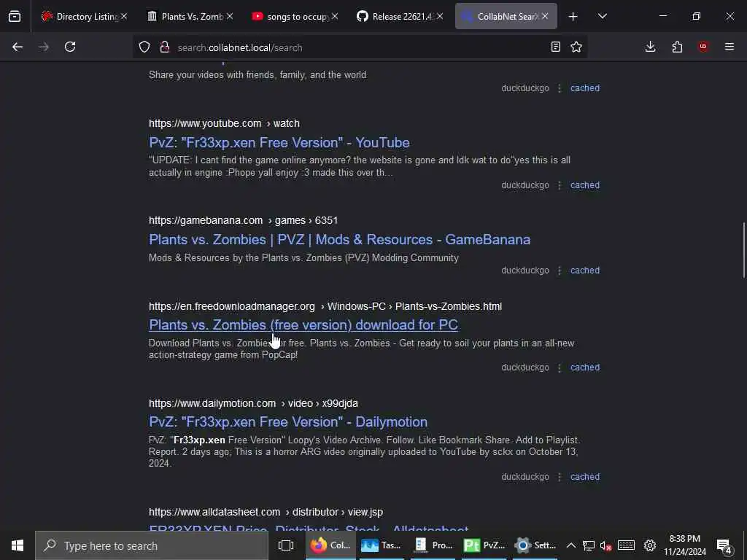The width and height of the screenshot is (747, 560).
Task: Open Plants vs. Zombies GameBanana result
Action: click(x=339, y=239)
